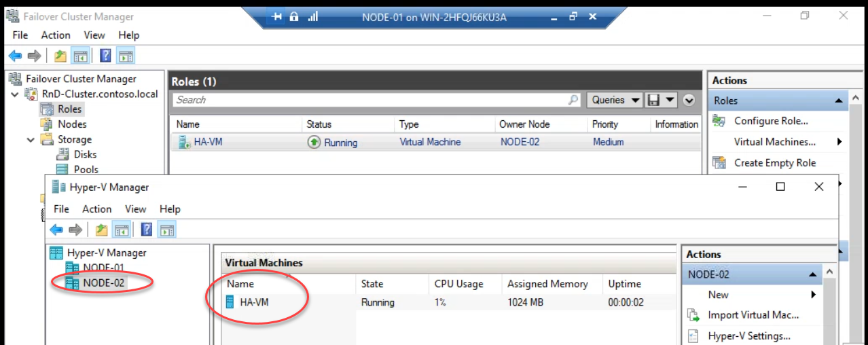Screen dimensions: 868x345
Task: Click 00:00:02 uptime value
Action: point(626,302)
